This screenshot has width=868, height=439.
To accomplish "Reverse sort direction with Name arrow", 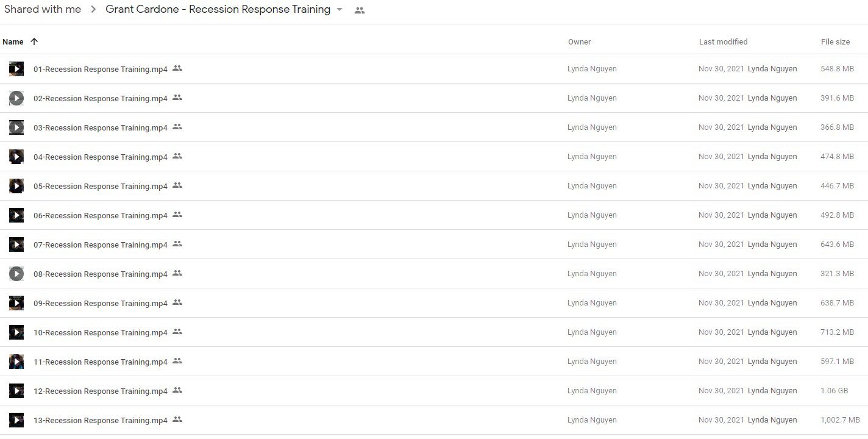I will pyautogui.click(x=34, y=41).
